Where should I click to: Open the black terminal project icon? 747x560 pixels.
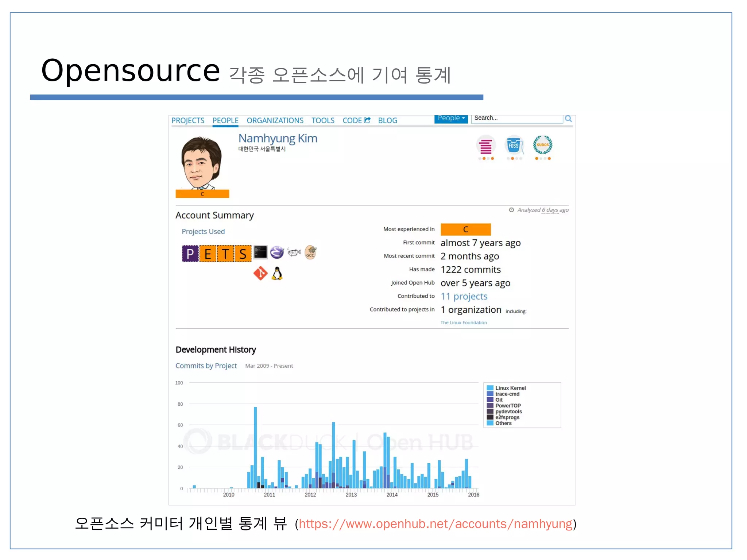click(x=260, y=252)
